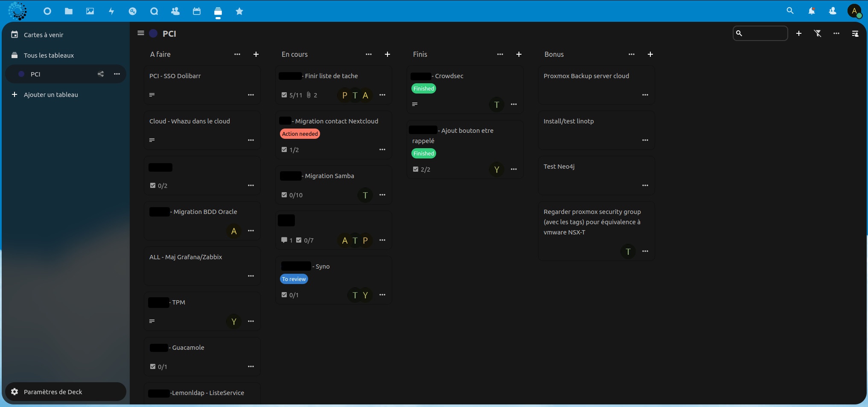Open the Activity lightning icon
The height and width of the screenshot is (407, 868).
(x=111, y=11)
